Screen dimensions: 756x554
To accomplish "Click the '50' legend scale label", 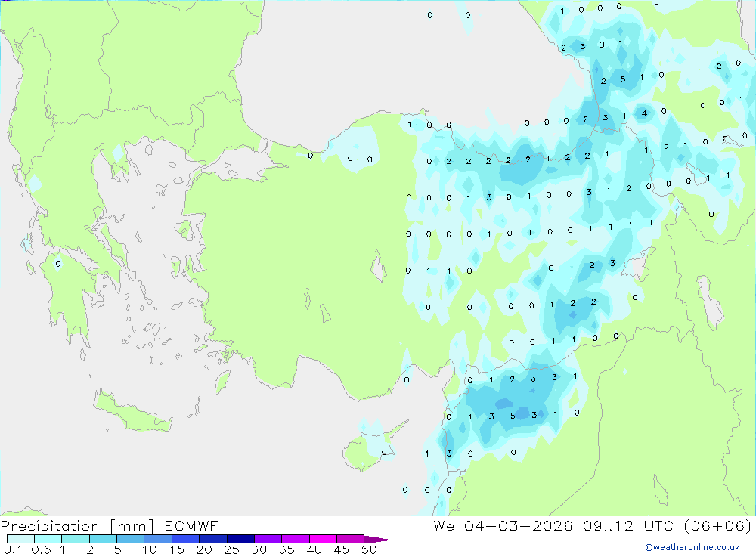I will coord(369,549).
